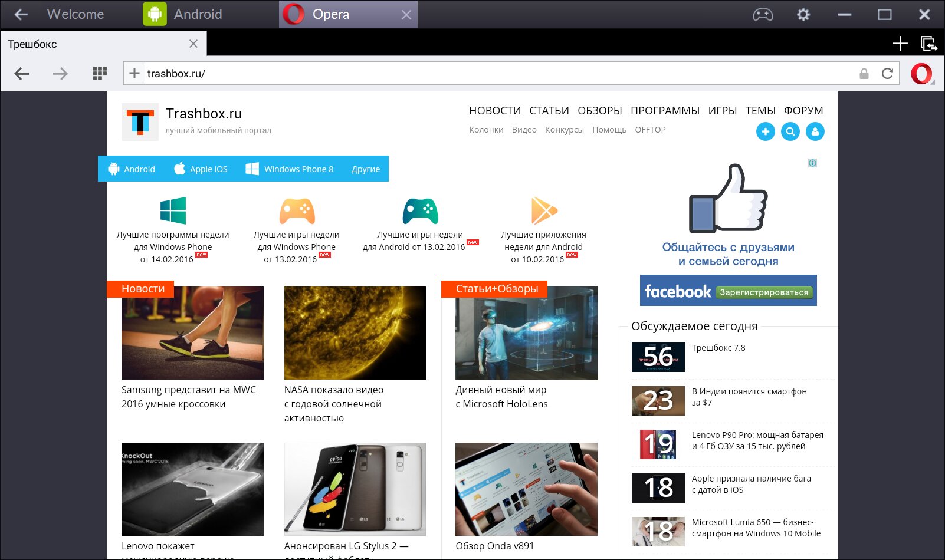Navigate back in Opera browser
Screen dimensions: 945x560
(x=22, y=74)
